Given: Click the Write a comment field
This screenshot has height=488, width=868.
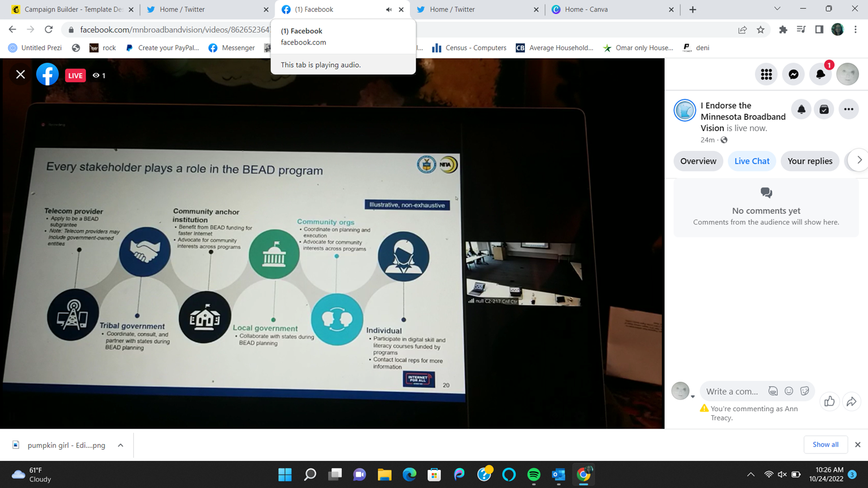Looking at the screenshot, I should click(x=732, y=391).
